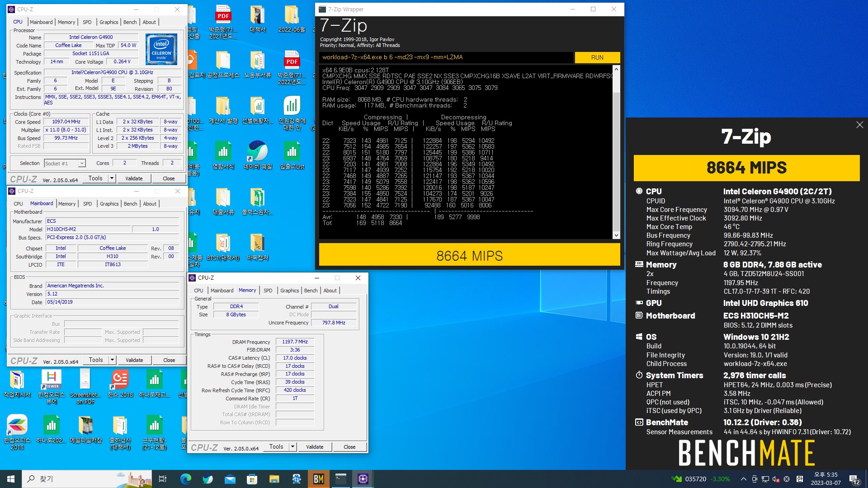Open the Windows Start menu
Screen dimensions: 868x488
pyautogui.click(x=11, y=479)
